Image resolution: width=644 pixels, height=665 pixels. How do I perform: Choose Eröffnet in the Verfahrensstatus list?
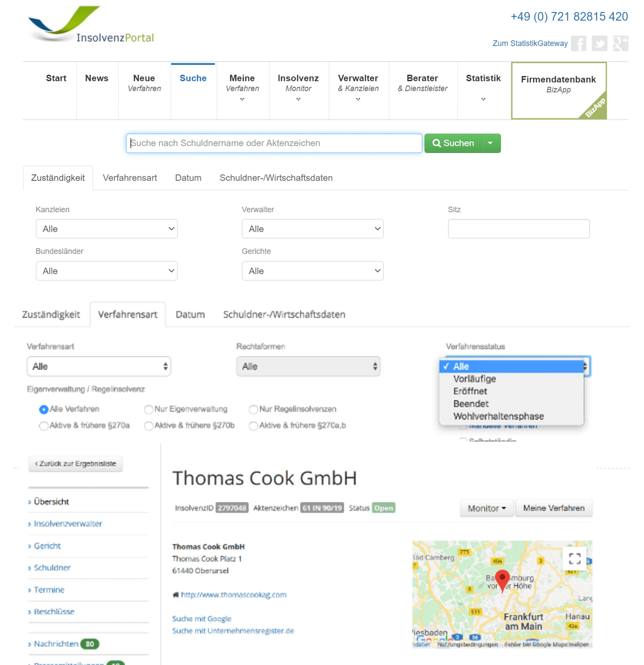tap(470, 391)
